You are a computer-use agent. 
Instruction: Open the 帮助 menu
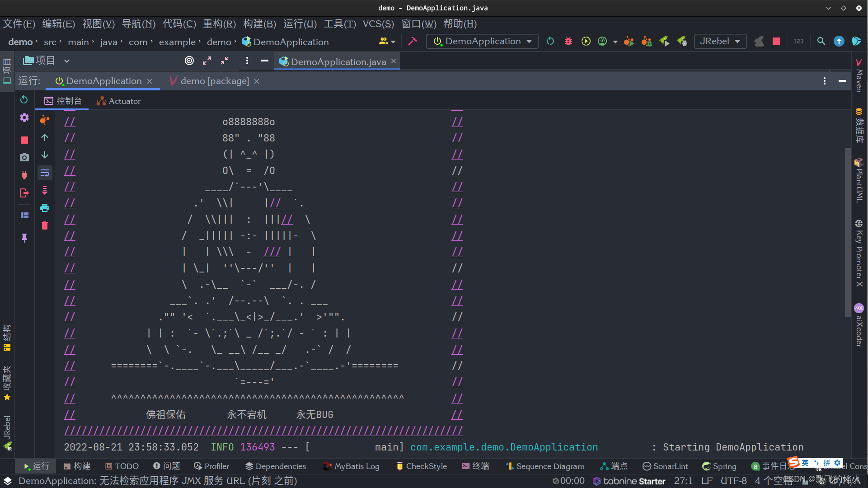click(460, 23)
